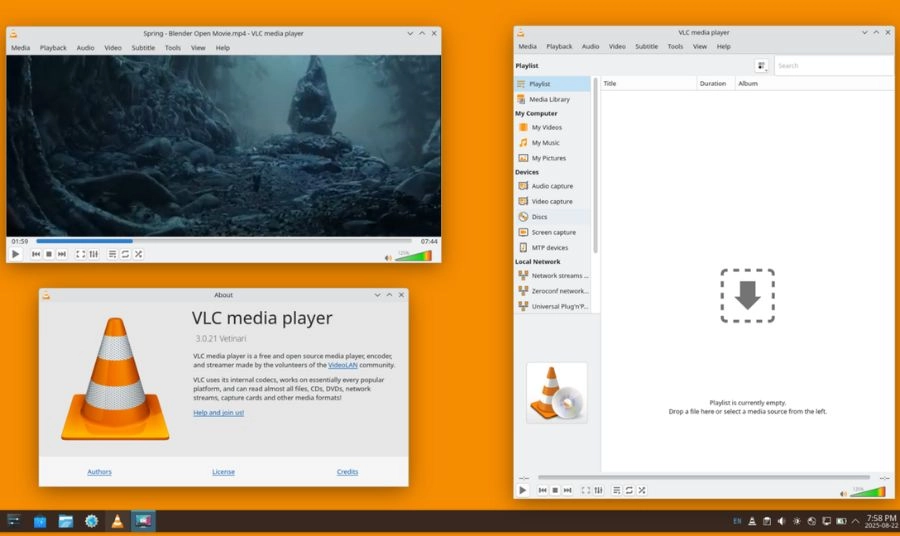The height and width of the screenshot is (536, 900).
Task: Toggle shuffle in Spring video window
Action: [138, 254]
